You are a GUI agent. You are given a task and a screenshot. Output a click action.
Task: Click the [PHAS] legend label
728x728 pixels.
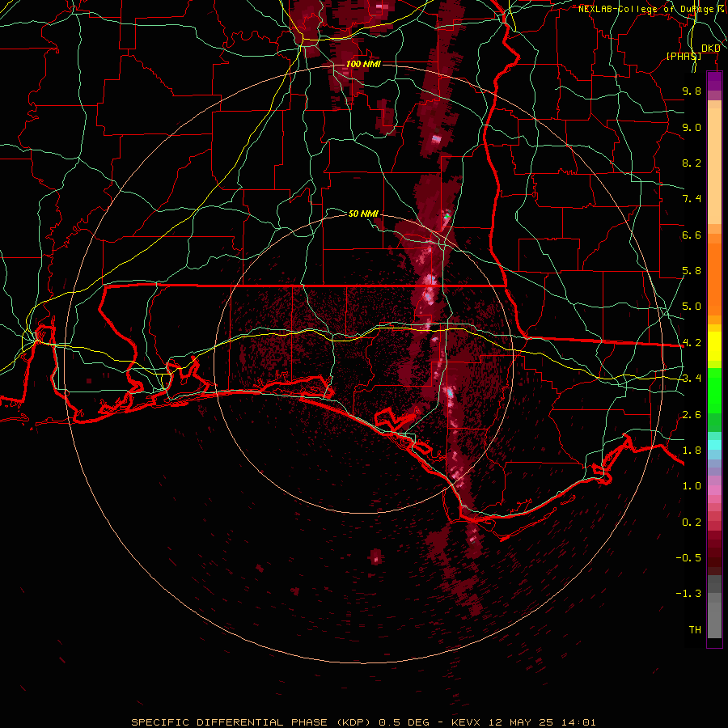[x=684, y=56]
